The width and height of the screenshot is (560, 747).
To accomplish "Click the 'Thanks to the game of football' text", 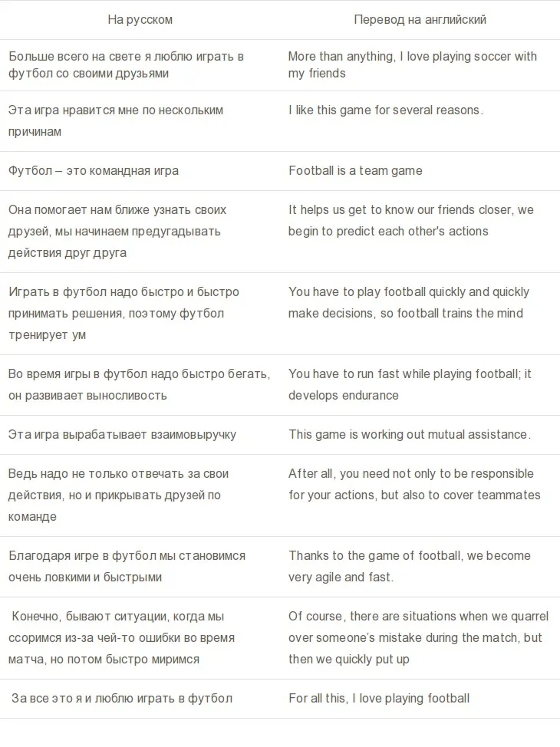I will pyautogui.click(x=410, y=566).
